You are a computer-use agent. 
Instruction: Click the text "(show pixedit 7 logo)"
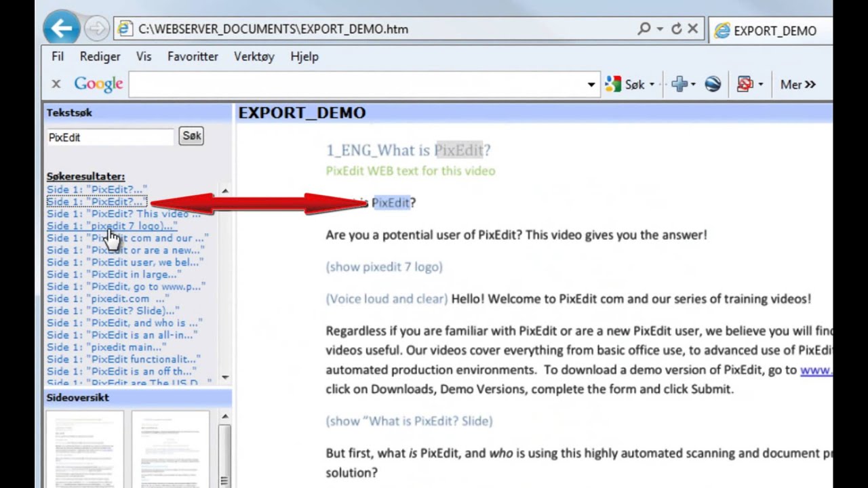(384, 266)
